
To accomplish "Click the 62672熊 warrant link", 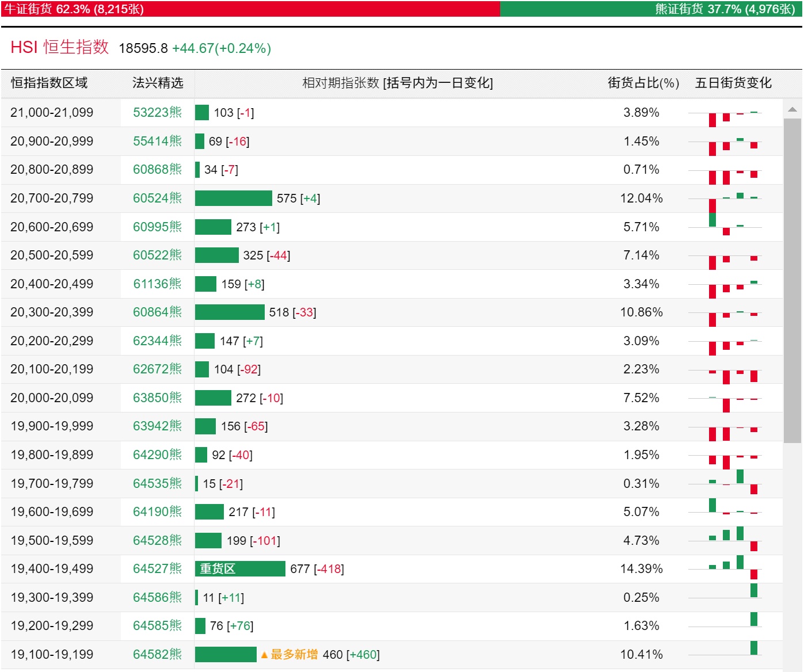I will (157, 369).
